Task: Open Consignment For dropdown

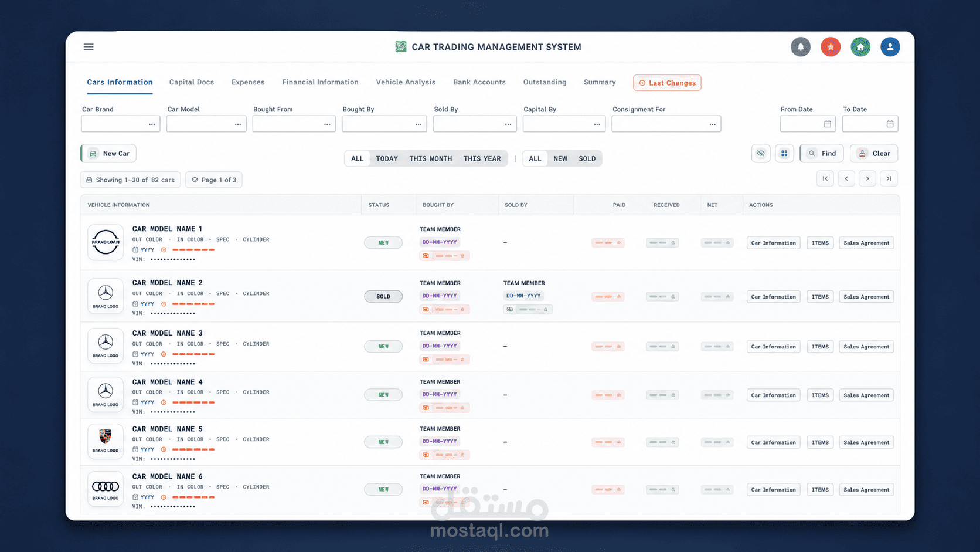Action: 666,124
